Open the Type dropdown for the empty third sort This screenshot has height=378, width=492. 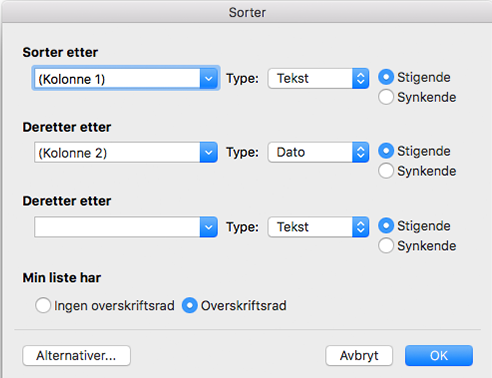pyautogui.click(x=318, y=227)
